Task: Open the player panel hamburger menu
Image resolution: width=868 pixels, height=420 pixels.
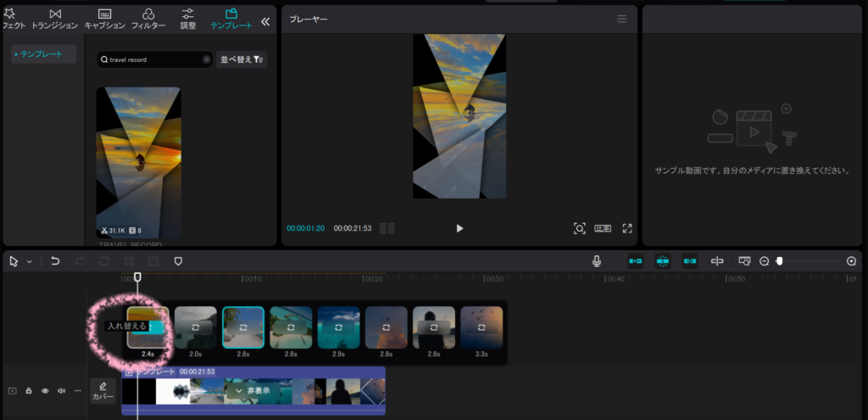Action: click(x=621, y=20)
